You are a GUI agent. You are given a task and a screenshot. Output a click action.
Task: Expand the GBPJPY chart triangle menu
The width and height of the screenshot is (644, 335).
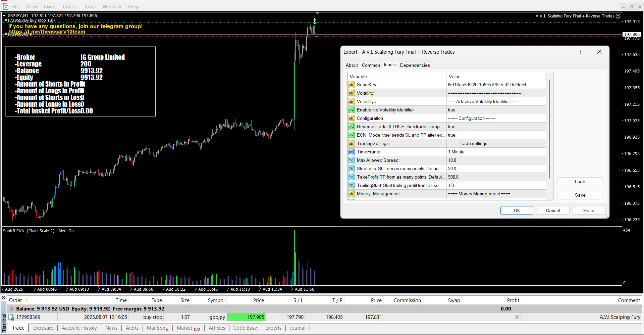[x=4, y=16]
